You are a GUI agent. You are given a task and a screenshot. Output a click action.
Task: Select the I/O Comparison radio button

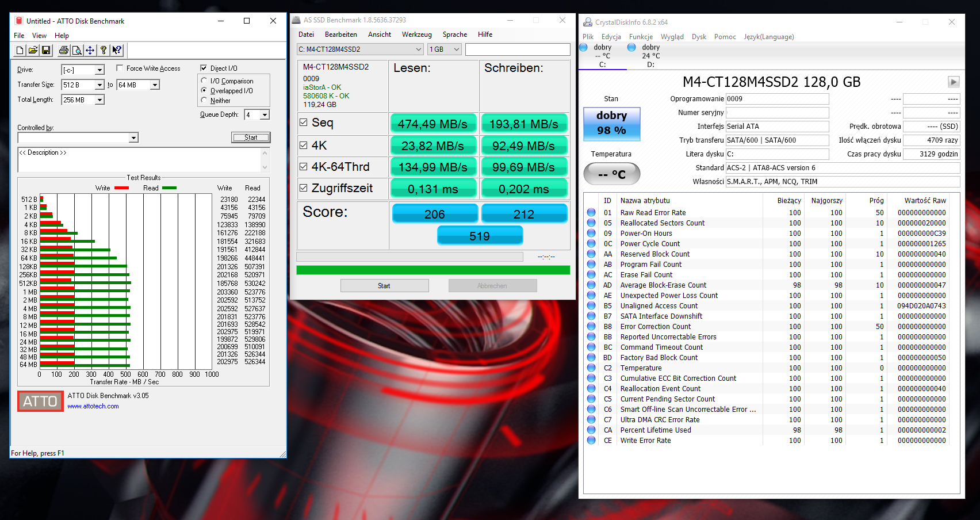(204, 81)
